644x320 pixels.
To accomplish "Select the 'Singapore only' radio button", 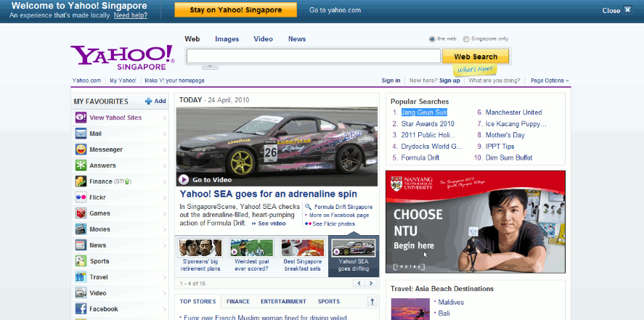I will (x=466, y=39).
